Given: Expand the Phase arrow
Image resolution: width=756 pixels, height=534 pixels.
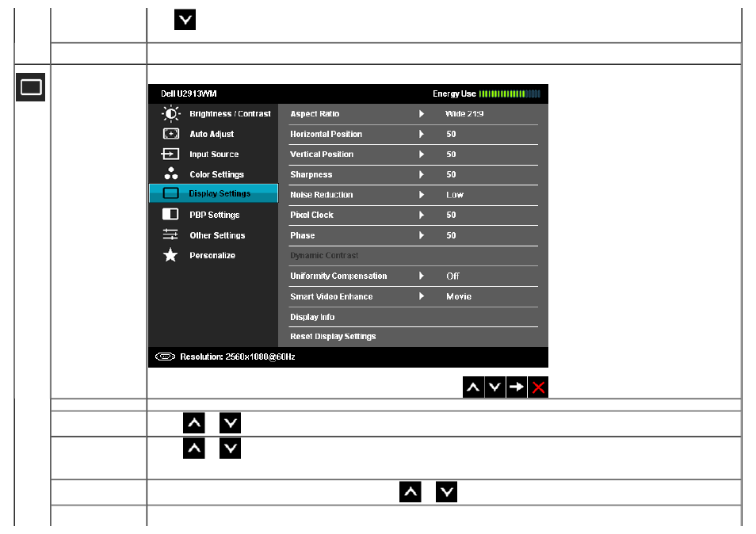Looking at the screenshot, I should pos(422,235).
